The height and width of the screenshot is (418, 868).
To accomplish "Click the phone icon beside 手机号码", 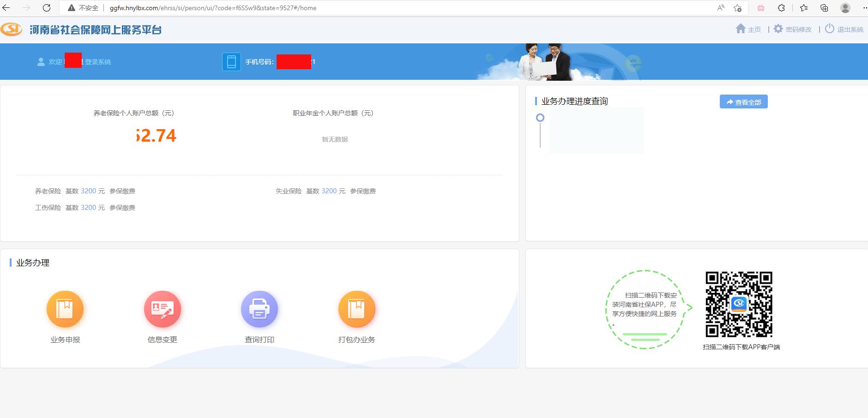I will coord(231,61).
